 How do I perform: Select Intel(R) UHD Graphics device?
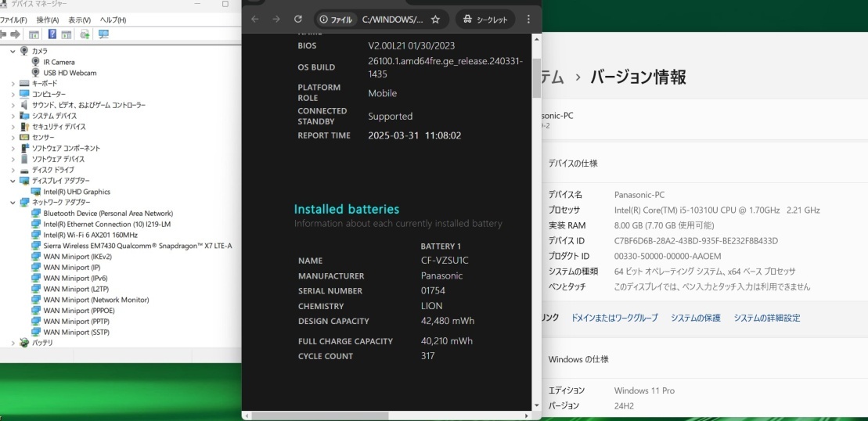coord(77,192)
